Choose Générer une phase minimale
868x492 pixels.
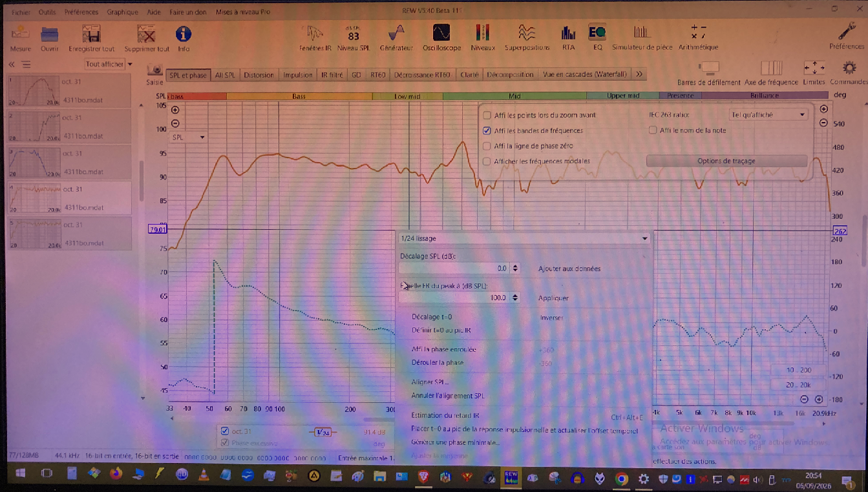[455, 442]
